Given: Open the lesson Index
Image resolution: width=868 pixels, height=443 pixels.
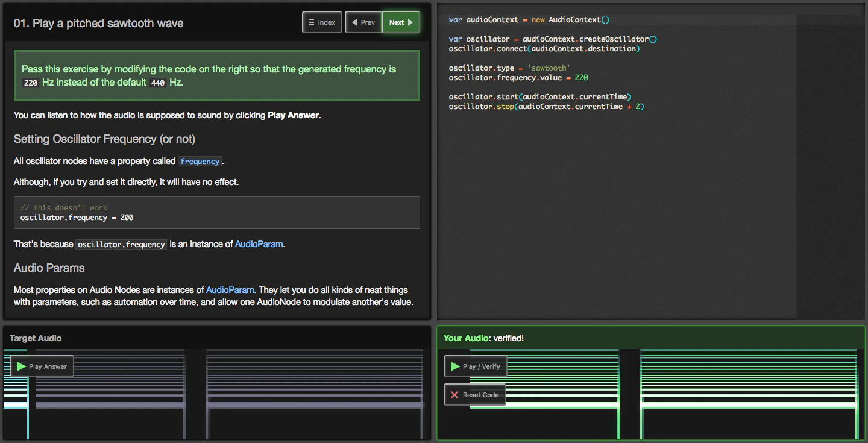Looking at the screenshot, I should 322,22.
